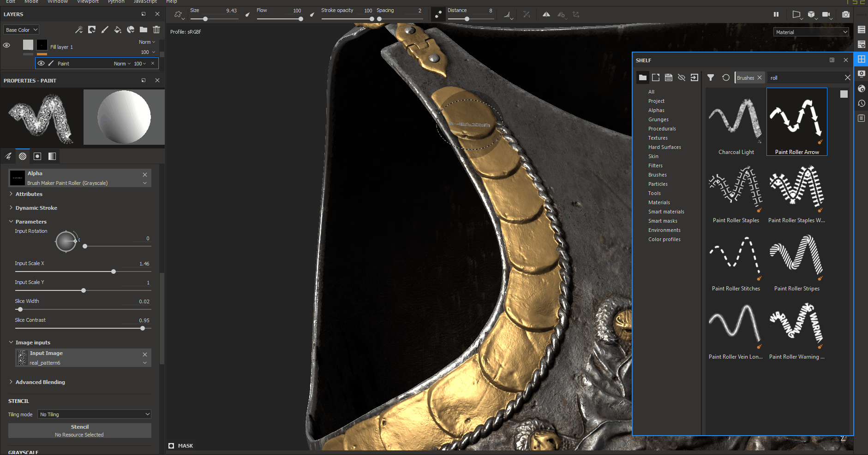Click the symmetry mirror icon in toolbar

click(546, 15)
